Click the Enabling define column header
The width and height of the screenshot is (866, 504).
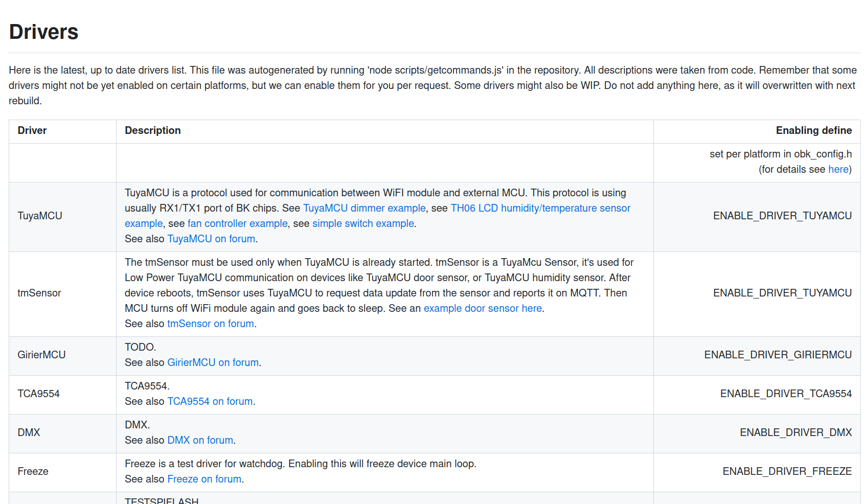[813, 130]
